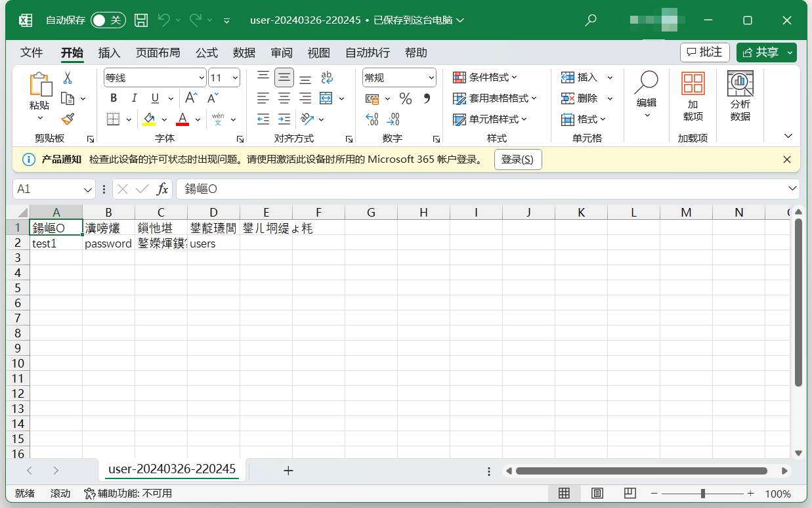The image size is (812, 508).
Task: Click the Cut scissors icon
Action: [x=68, y=78]
